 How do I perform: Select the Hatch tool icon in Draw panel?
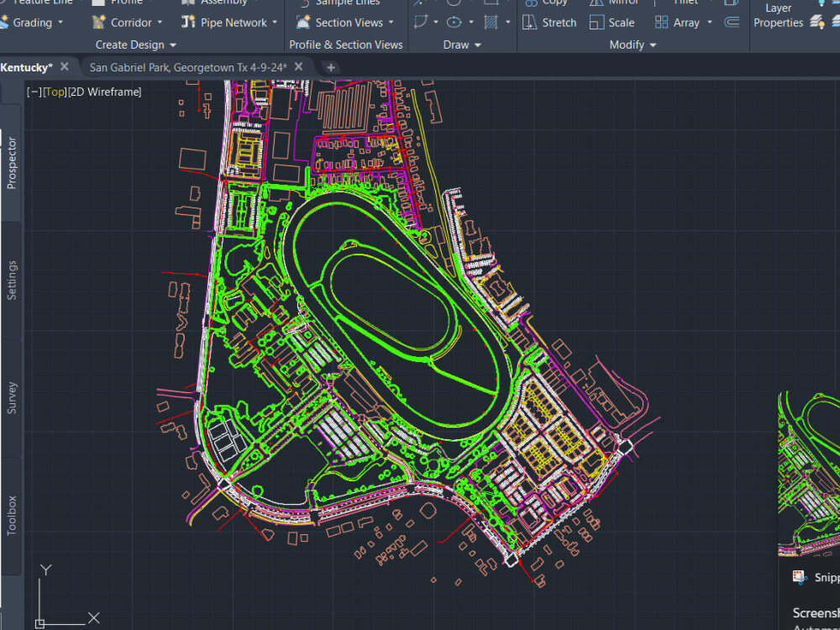(x=491, y=22)
